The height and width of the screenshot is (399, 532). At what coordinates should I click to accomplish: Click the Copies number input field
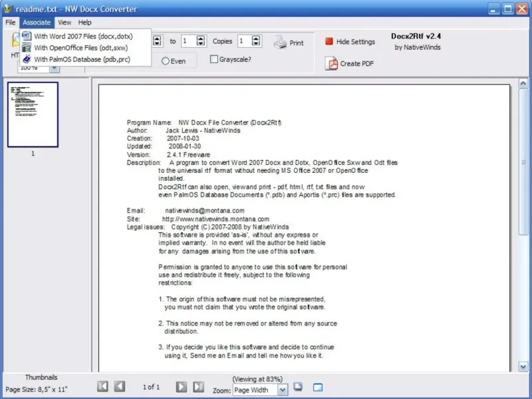pos(245,41)
